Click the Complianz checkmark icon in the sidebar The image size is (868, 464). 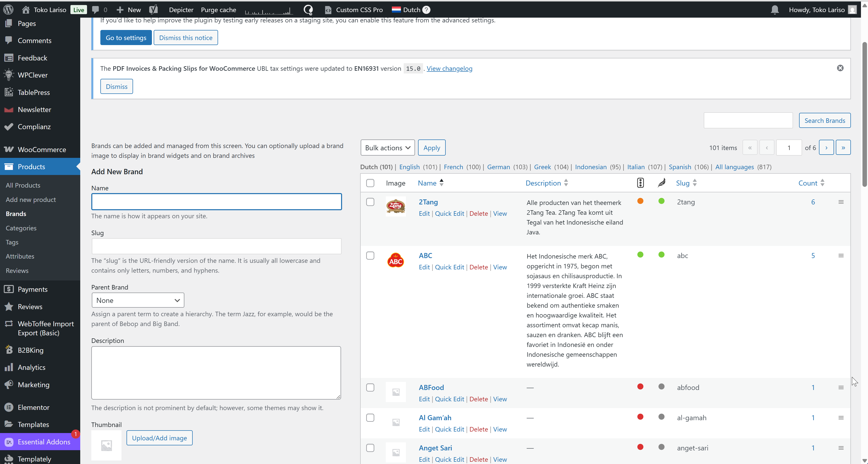pos(9,126)
